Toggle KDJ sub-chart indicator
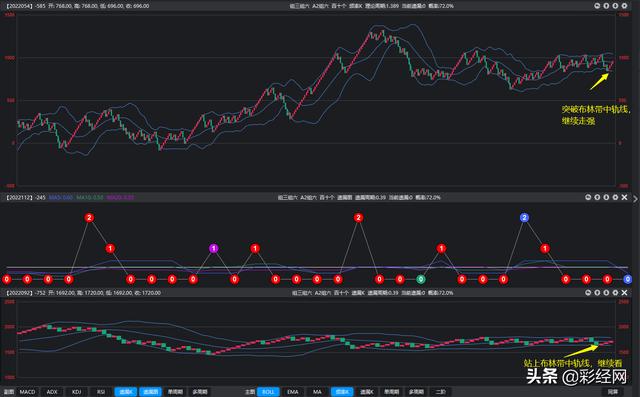 tap(76, 392)
